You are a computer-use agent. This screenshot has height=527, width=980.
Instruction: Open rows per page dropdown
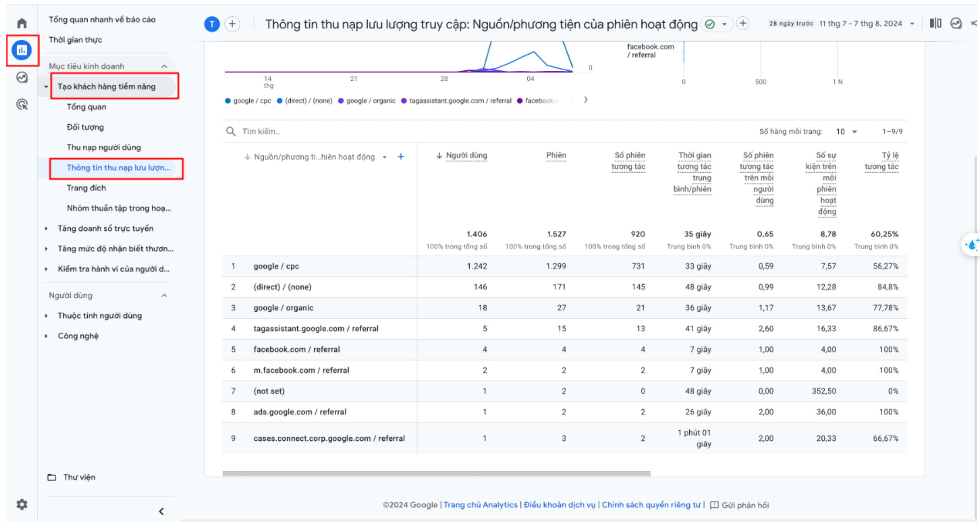pos(846,132)
